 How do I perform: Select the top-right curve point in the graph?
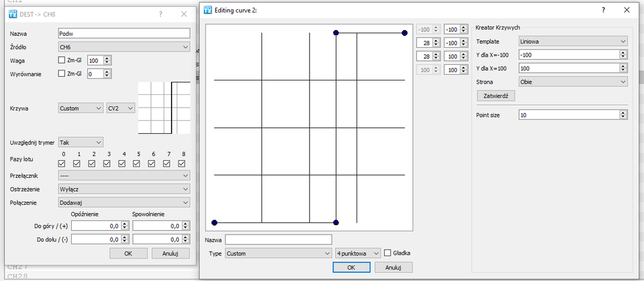(405, 33)
